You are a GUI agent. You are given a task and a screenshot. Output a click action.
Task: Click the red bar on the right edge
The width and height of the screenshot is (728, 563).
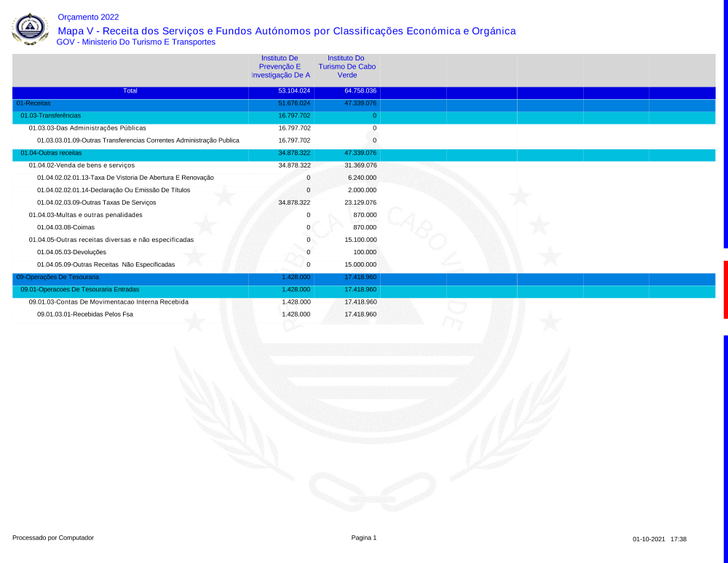point(725,289)
